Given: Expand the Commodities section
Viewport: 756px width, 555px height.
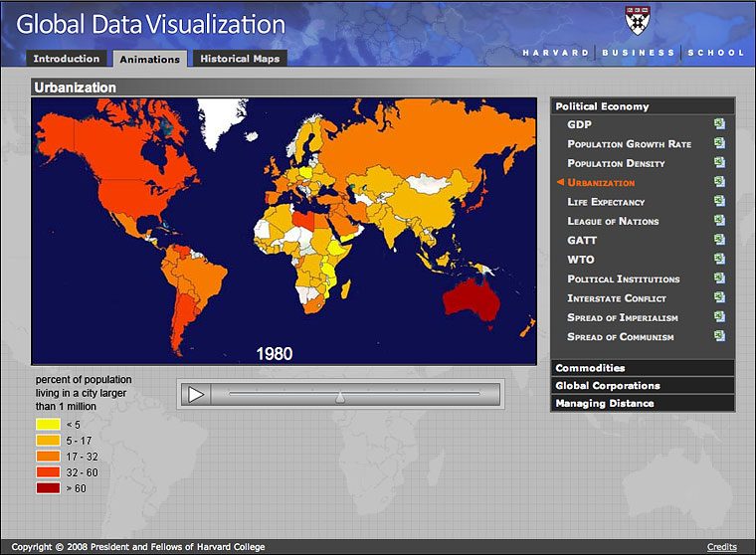Looking at the screenshot, I should (x=642, y=368).
